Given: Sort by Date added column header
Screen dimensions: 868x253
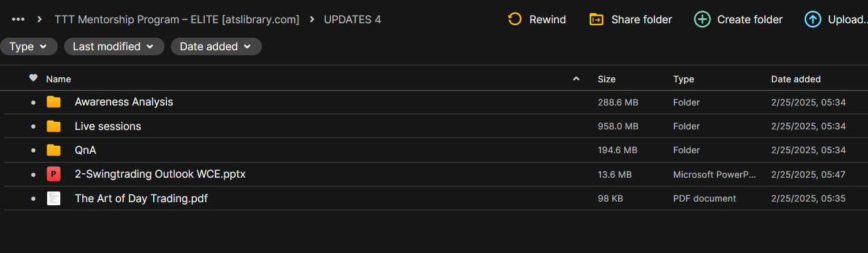Looking at the screenshot, I should 795,79.
